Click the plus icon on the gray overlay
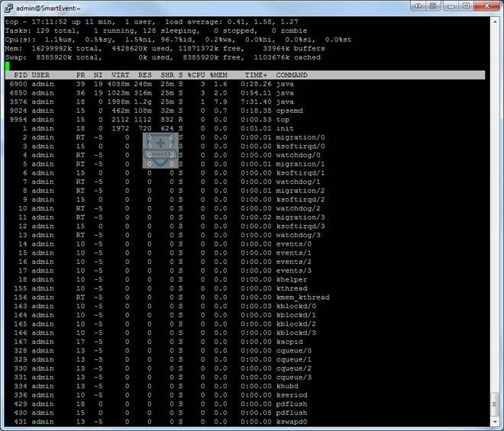The width and height of the screenshot is (504, 431). (x=160, y=143)
